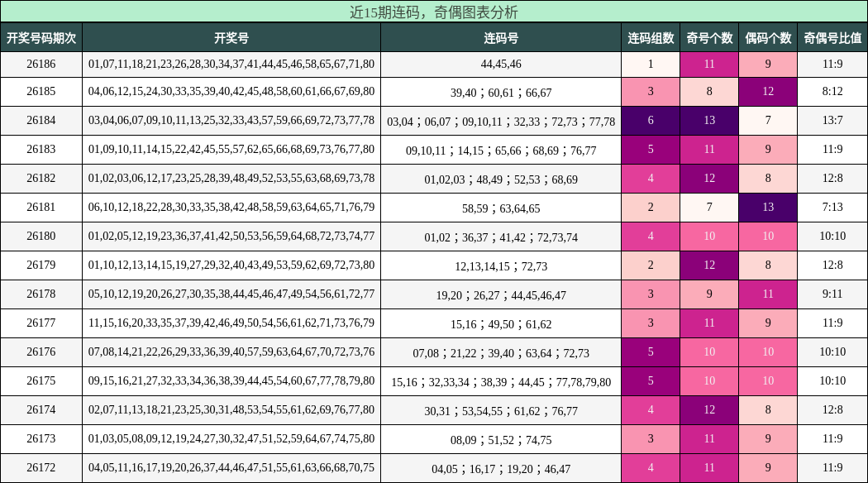This screenshot has width=868, height=483.
Task: Click the cell 08,09；51,52；74,75
Action: [501, 439]
